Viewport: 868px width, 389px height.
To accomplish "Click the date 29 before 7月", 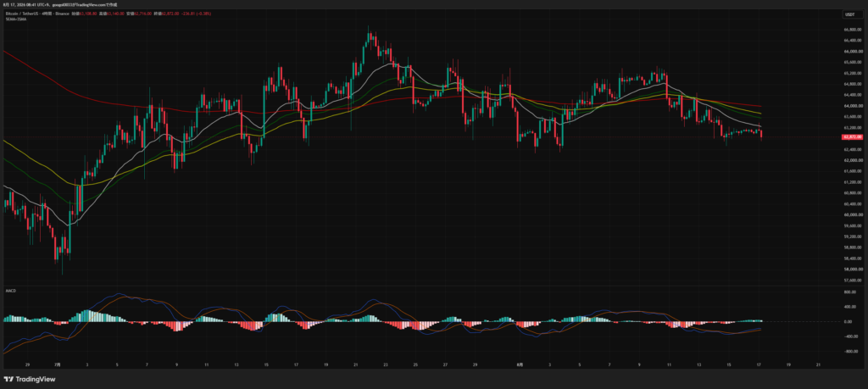I will [x=28, y=365].
